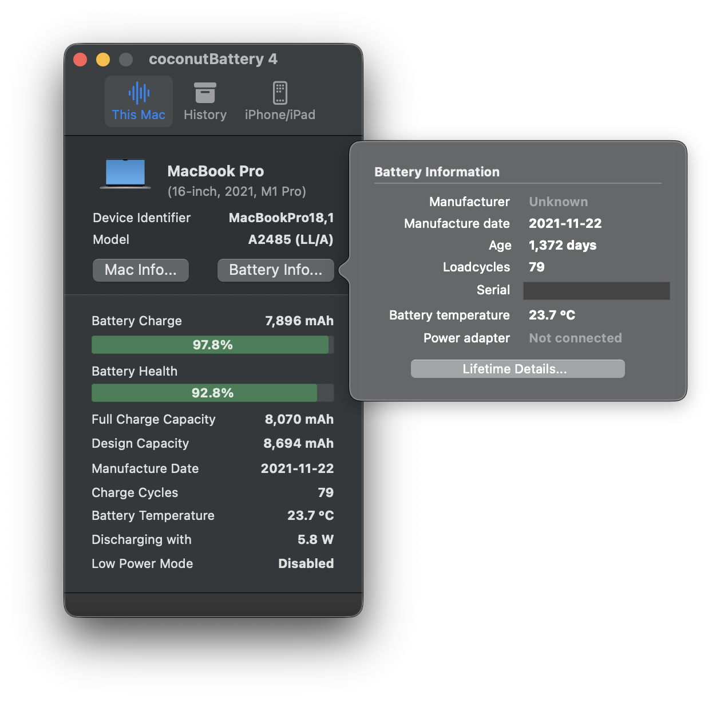
Task: Open the History tab label
Action: pos(205,115)
